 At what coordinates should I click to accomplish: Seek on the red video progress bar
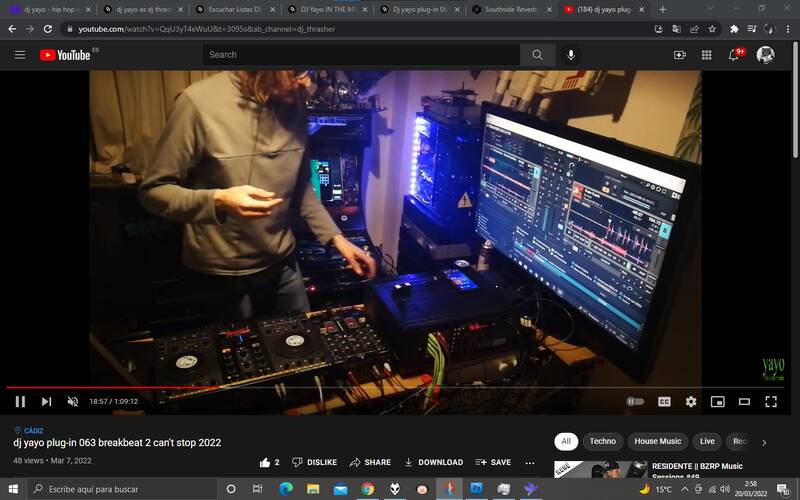click(300, 387)
